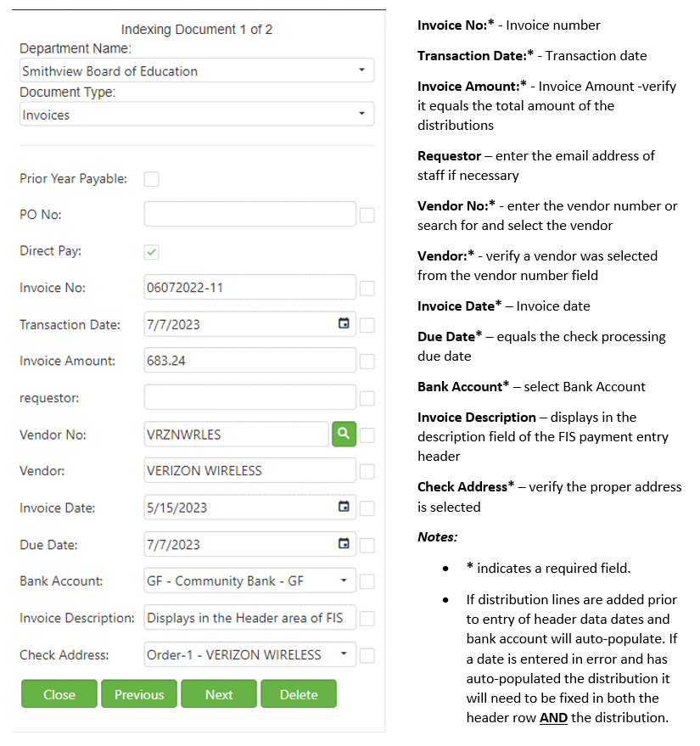Screen dimensions: 700x746
Task: Open the Due Date calendar picker
Action: pos(344,544)
